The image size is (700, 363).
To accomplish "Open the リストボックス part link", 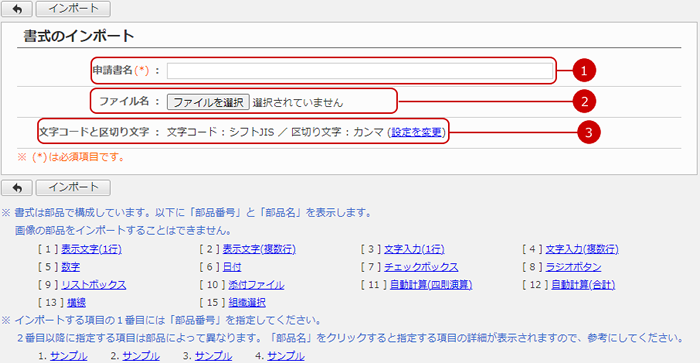I will (x=94, y=284).
